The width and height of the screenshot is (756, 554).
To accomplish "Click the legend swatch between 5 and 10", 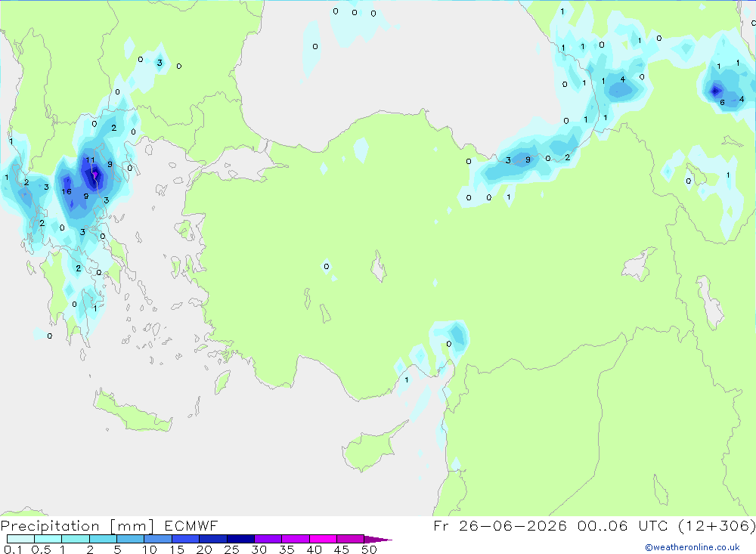I will 130,539.
